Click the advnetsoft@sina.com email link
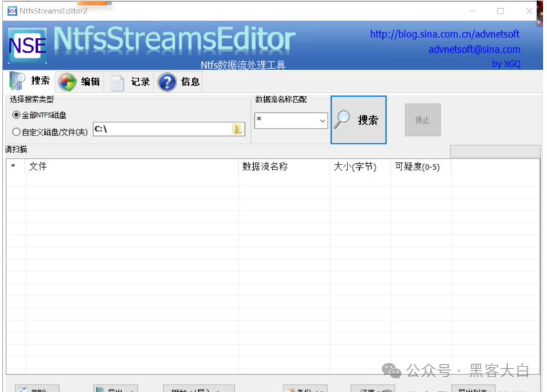 click(x=474, y=49)
